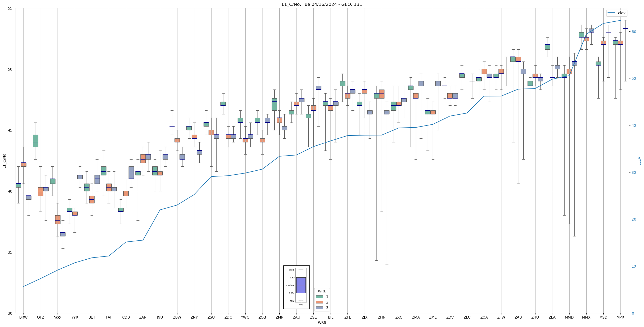Image resolution: width=644 pixels, height=327 pixels.
Task: Click the 'ZOB' x-axis label
Action: [262, 317]
